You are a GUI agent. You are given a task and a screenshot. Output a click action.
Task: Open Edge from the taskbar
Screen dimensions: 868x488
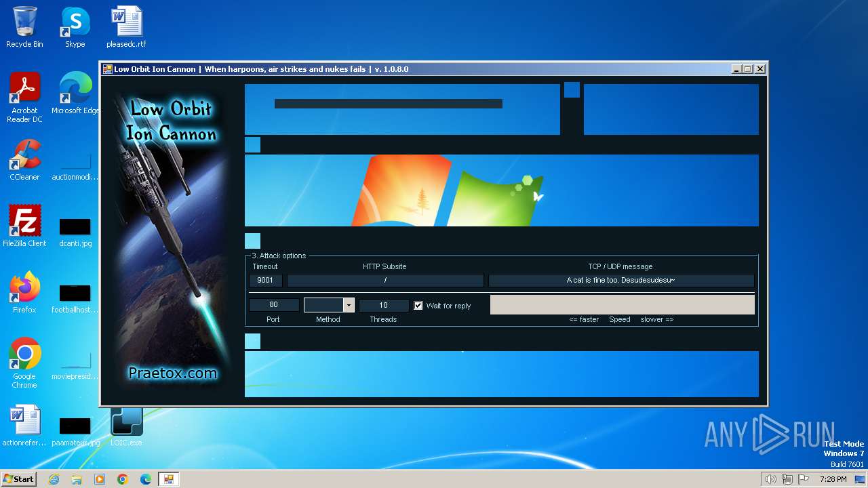146,479
